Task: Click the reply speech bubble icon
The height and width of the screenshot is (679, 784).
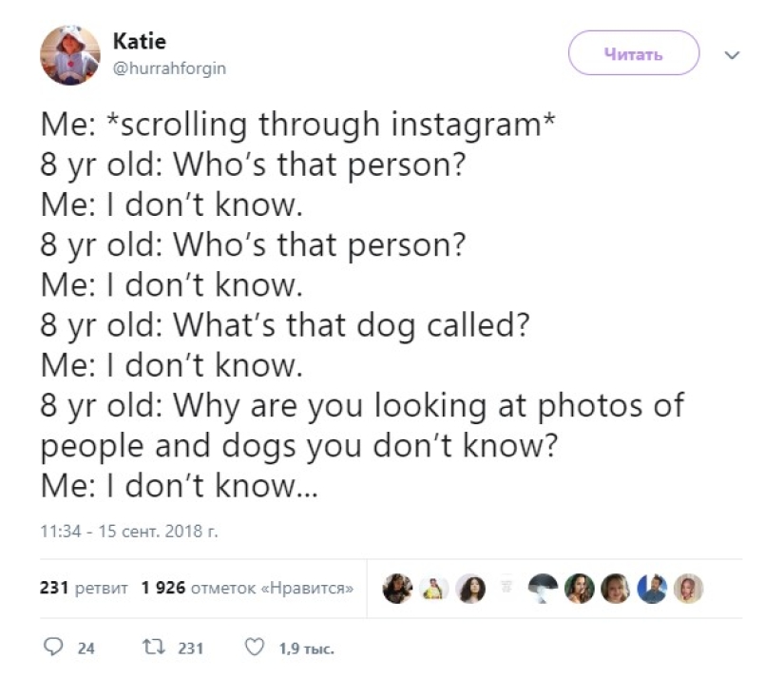Action: pyautogui.click(x=53, y=648)
